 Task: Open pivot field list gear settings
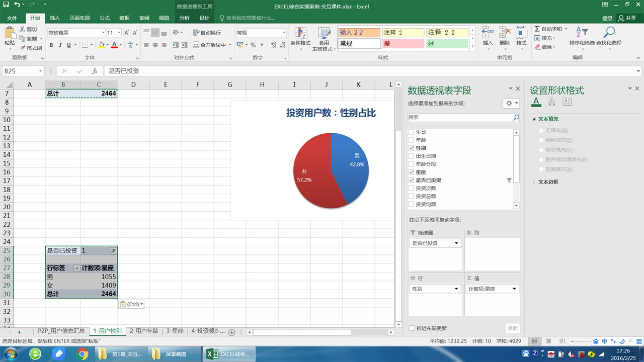tap(511, 103)
